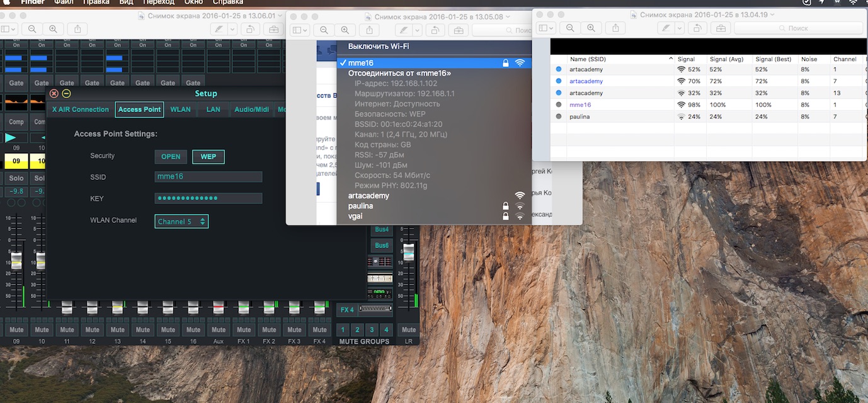The height and width of the screenshot is (403, 868).
Task: Close the Setup dialog with red button
Action: click(x=54, y=93)
